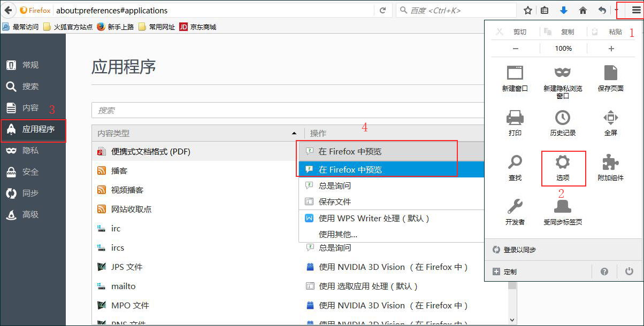Image resolution: width=644 pixels, height=326 pixels.
Task: Click the curved undo arrow toolbar icon
Action: pyautogui.click(x=602, y=10)
